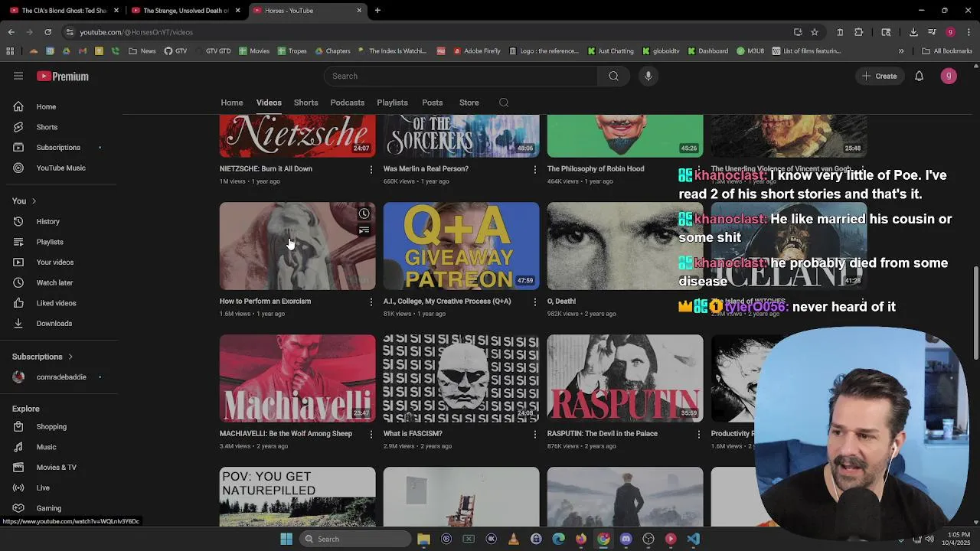Open options for How to Perform an Exorcism
The width and height of the screenshot is (980, 551).
pyautogui.click(x=371, y=302)
